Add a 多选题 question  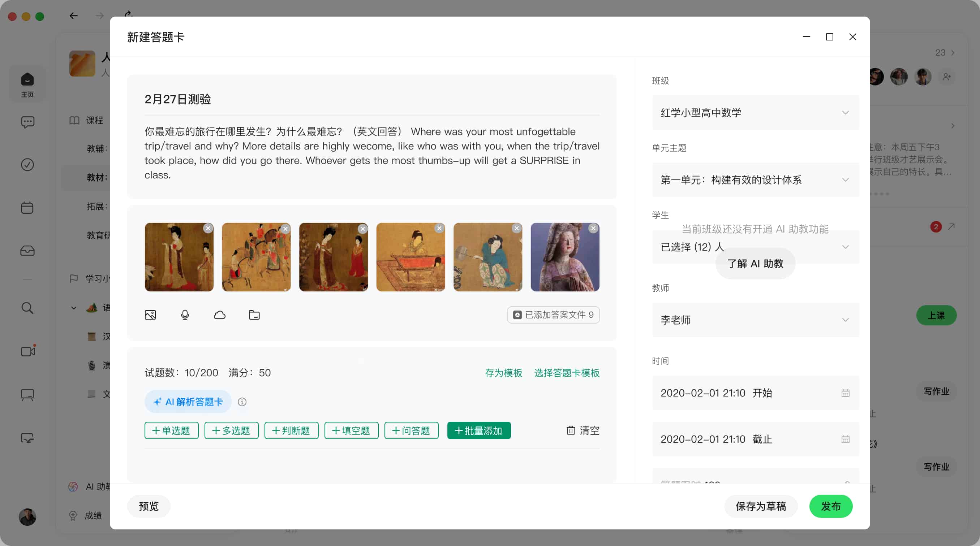(x=231, y=430)
